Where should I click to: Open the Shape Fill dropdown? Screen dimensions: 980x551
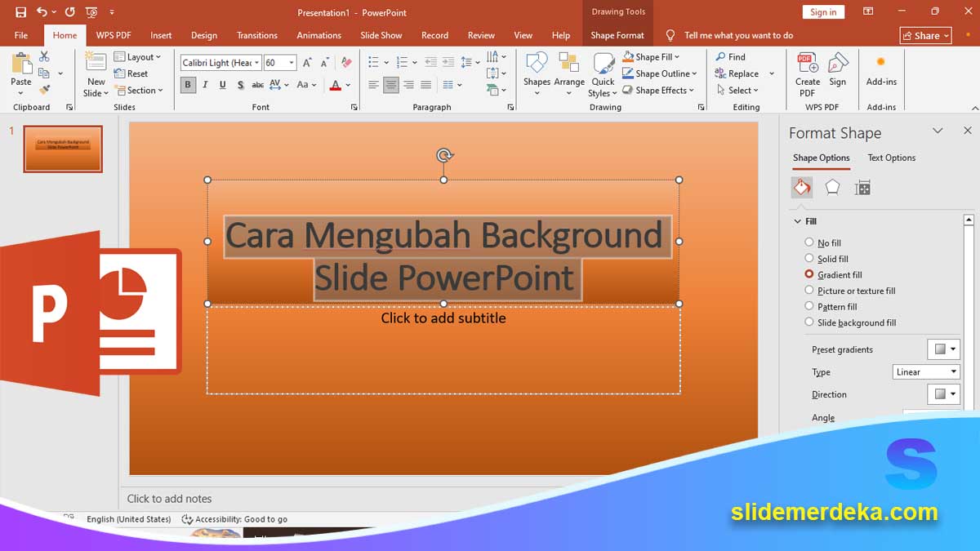pyautogui.click(x=651, y=57)
